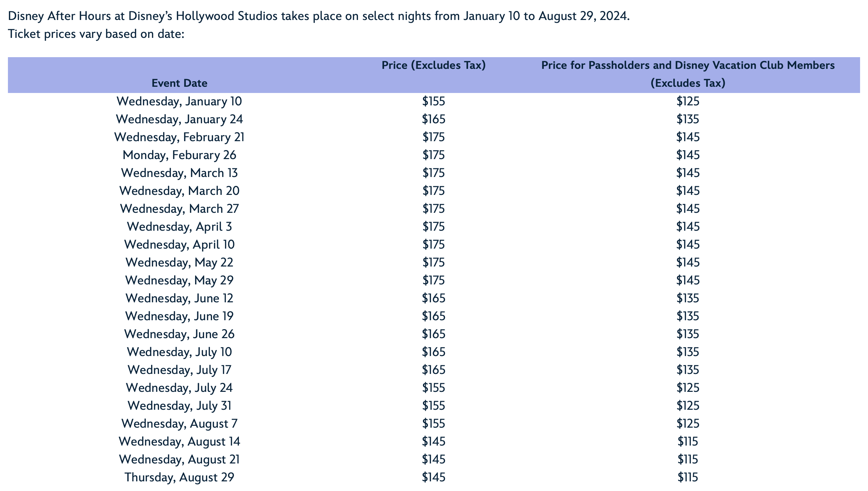This screenshot has width=868, height=491.
Task: Click the Price (Excludes Tax) column header
Action: click(x=433, y=65)
